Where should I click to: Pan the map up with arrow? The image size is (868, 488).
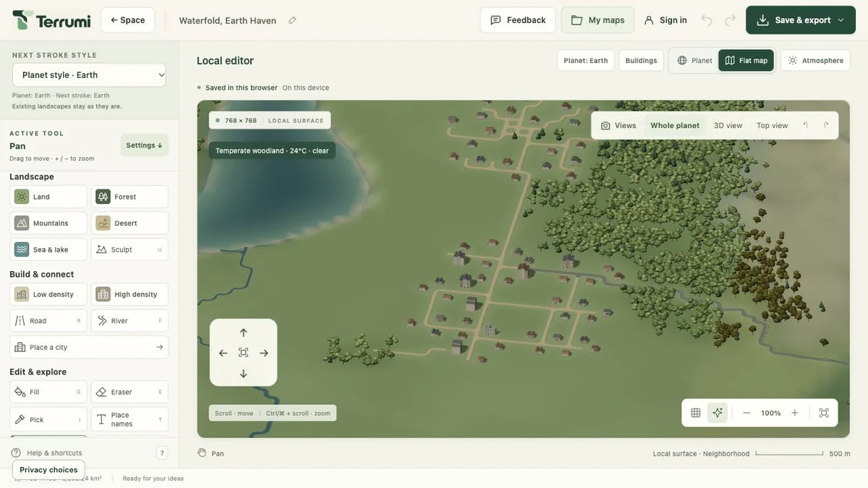pos(244,333)
